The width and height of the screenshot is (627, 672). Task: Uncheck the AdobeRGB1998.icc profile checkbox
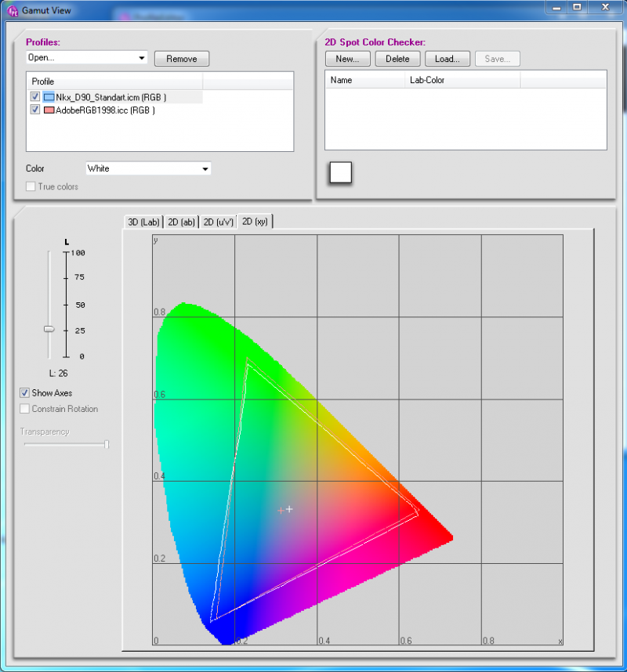(x=35, y=110)
